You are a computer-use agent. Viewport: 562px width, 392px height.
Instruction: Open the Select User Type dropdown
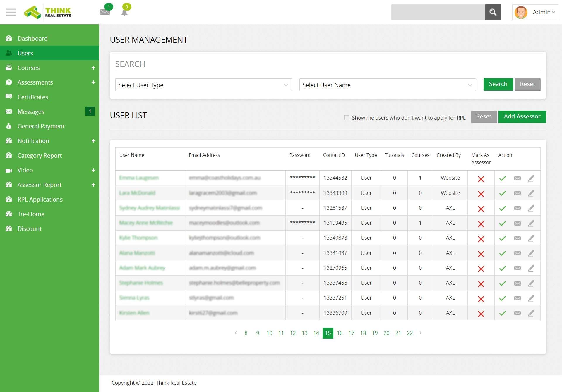point(203,85)
